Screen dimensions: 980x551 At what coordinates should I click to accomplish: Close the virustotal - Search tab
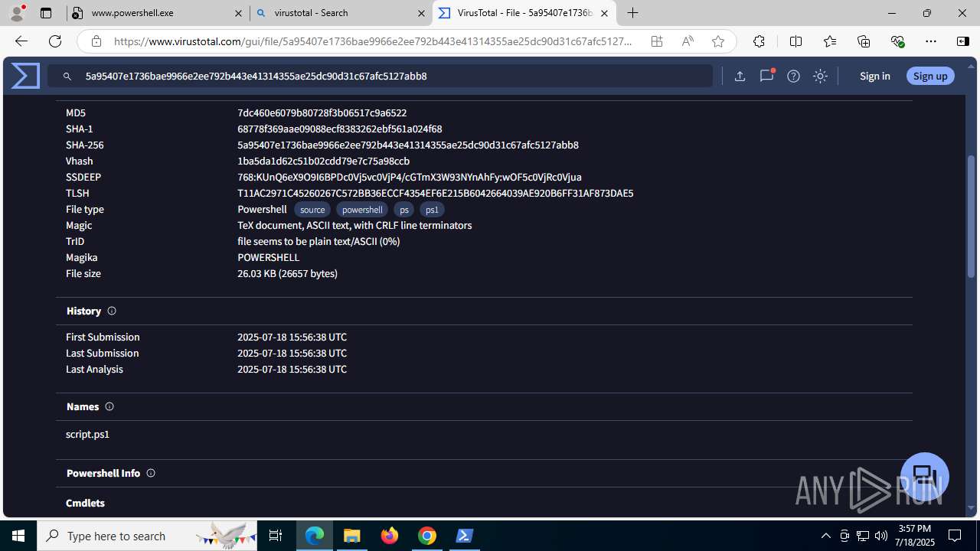(420, 13)
